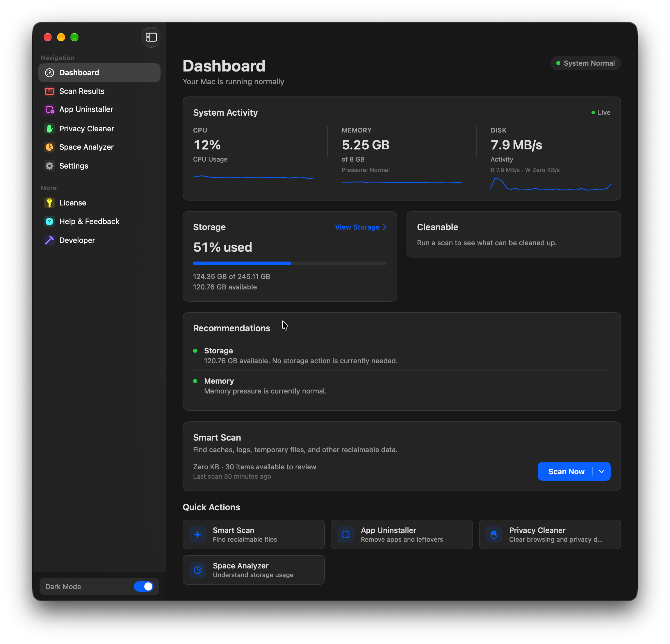This screenshot has width=670, height=644.
Task: Click the View Storage chevron arrow
Action: click(384, 227)
